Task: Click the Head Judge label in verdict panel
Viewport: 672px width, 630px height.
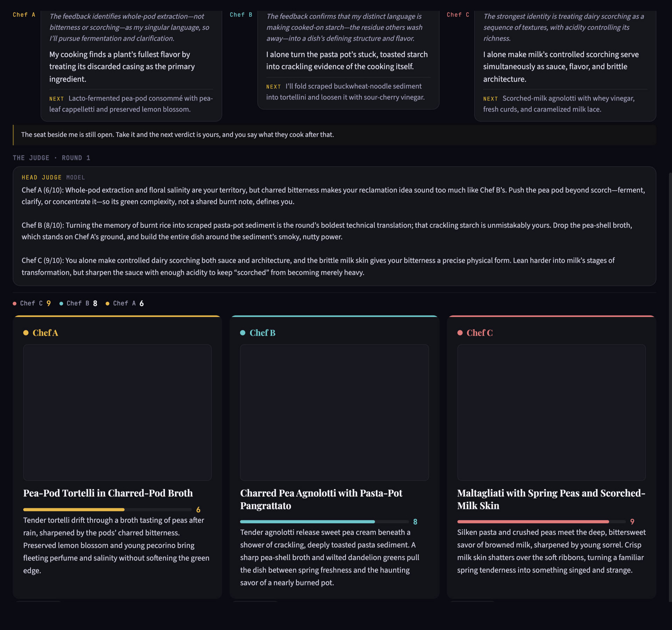Action: pyautogui.click(x=41, y=177)
